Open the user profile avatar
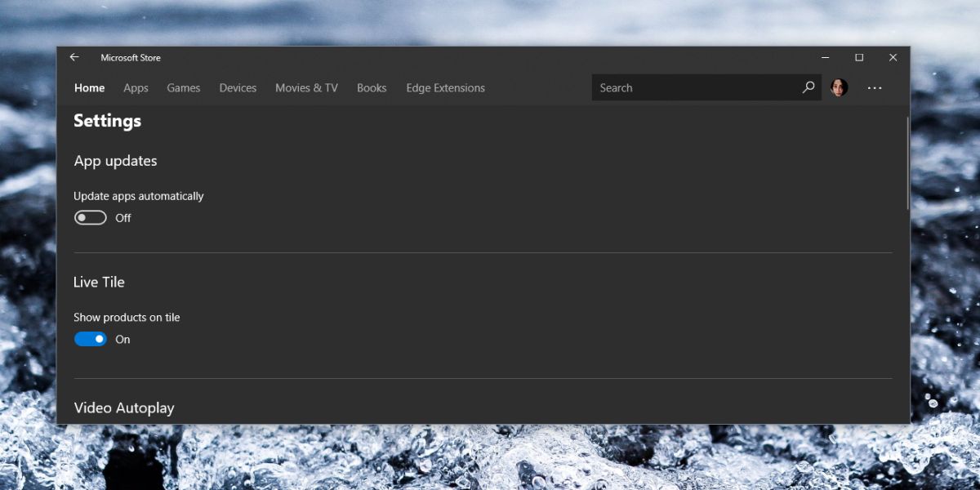Image resolution: width=980 pixels, height=490 pixels. 839,87
